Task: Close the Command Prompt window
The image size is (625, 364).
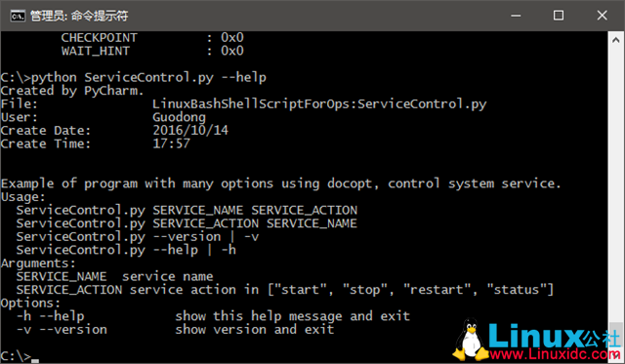Action: click(x=602, y=16)
